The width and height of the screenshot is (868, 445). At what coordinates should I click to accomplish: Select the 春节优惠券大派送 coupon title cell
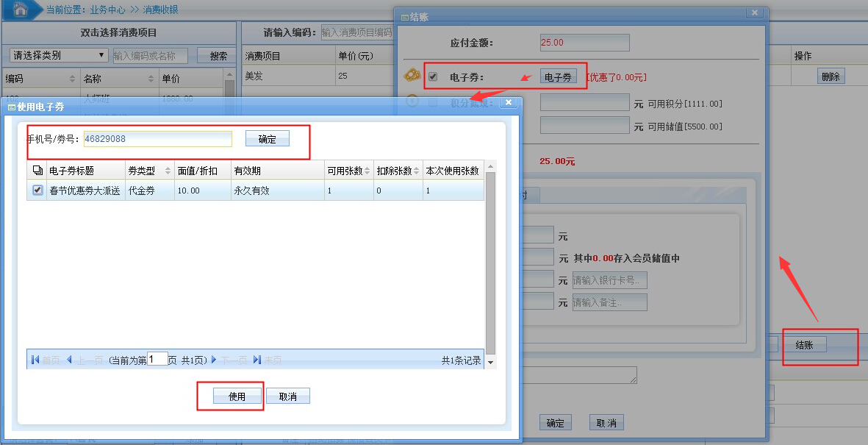click(x=85, y=190)
